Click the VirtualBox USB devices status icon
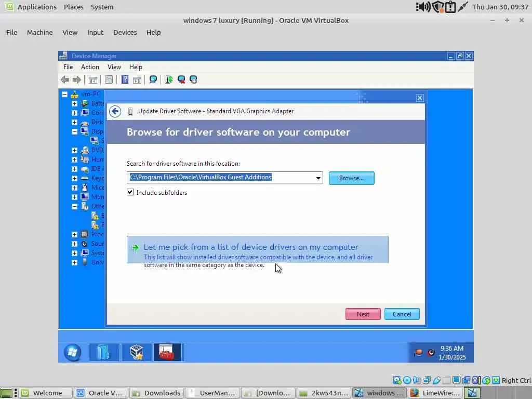 point(436,380)
